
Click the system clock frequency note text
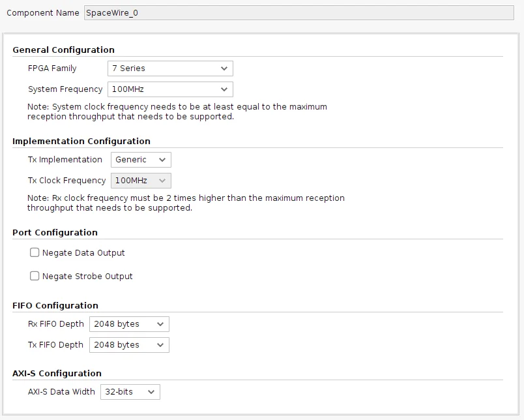pyautogui.click(x=177, y=112)
